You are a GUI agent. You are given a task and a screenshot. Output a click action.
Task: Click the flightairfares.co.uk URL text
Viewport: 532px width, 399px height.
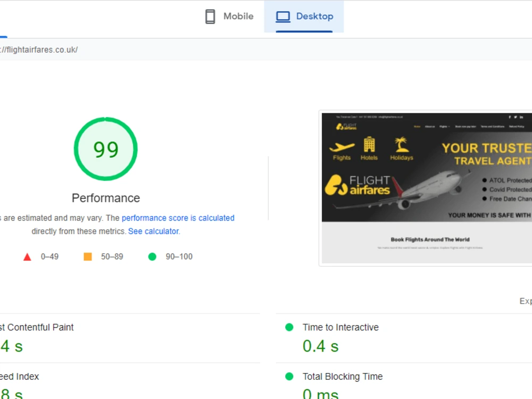pos(39,50)
